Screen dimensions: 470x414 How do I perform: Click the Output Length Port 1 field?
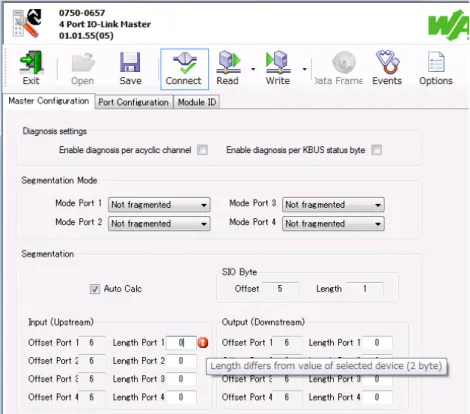pyautogui.click(x=377, y=342)
